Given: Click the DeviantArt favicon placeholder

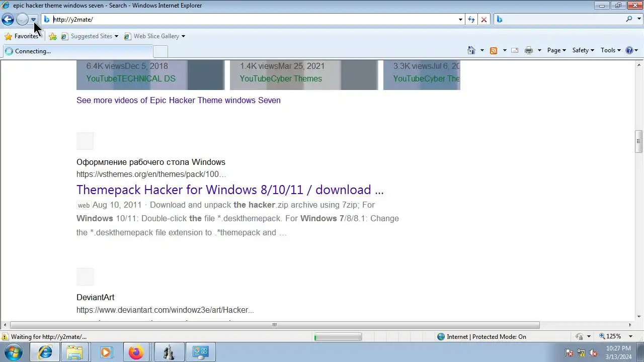Looking at the screenshot, I should point(85,277).
